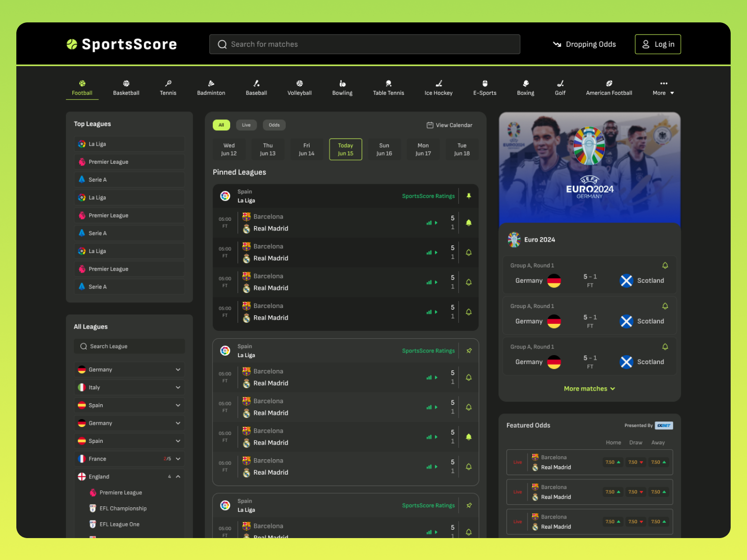Select the American Football icon
Image resolution: width=747 pixels, height=560 pixels.
pos(609,84)
